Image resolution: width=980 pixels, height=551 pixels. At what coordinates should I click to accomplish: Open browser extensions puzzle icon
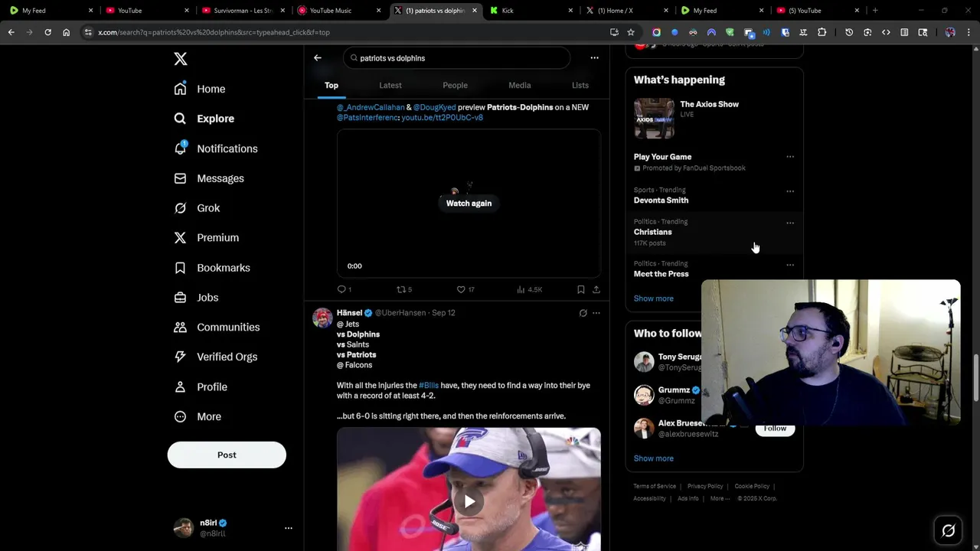(x=822, y=32)
